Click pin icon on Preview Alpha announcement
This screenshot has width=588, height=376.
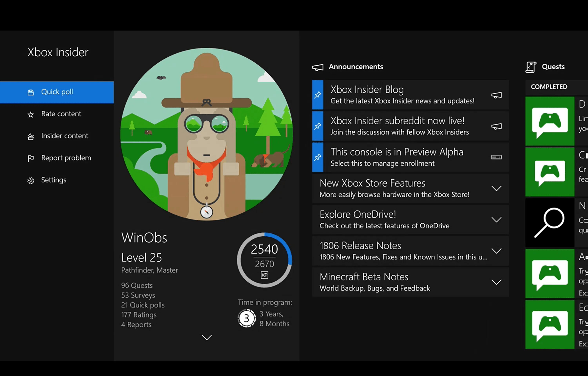318,157
